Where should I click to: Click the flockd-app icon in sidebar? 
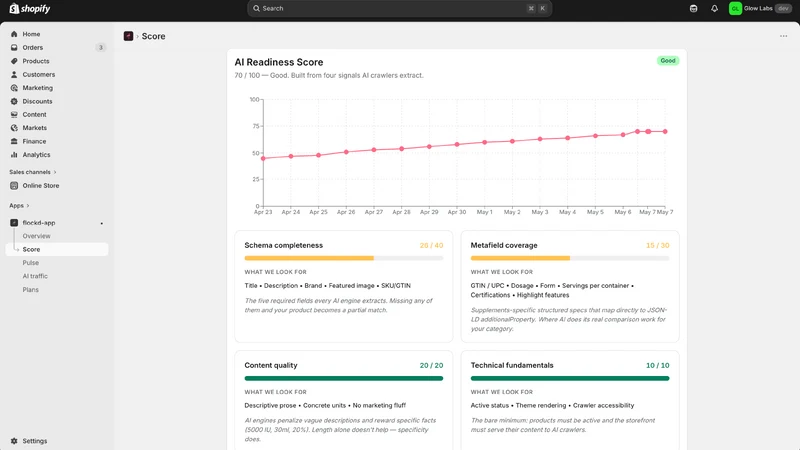(x=14, y=223)
